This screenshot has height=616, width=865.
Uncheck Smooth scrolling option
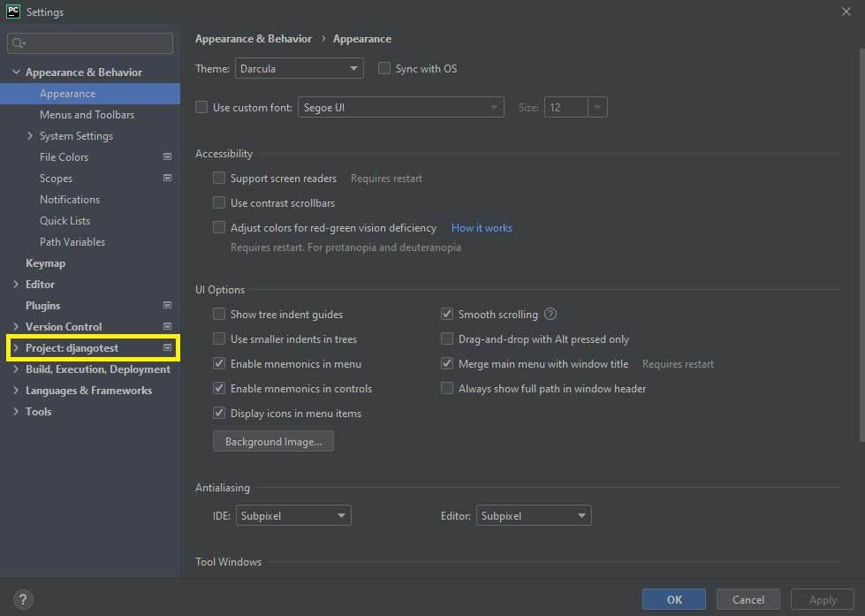447,314
